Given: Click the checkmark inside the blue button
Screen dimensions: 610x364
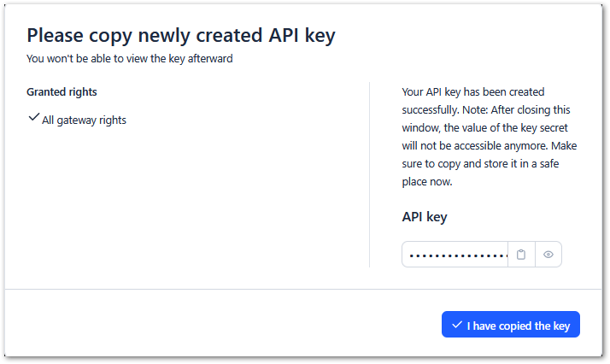Looking at the screenshot, I should point(457,325).
